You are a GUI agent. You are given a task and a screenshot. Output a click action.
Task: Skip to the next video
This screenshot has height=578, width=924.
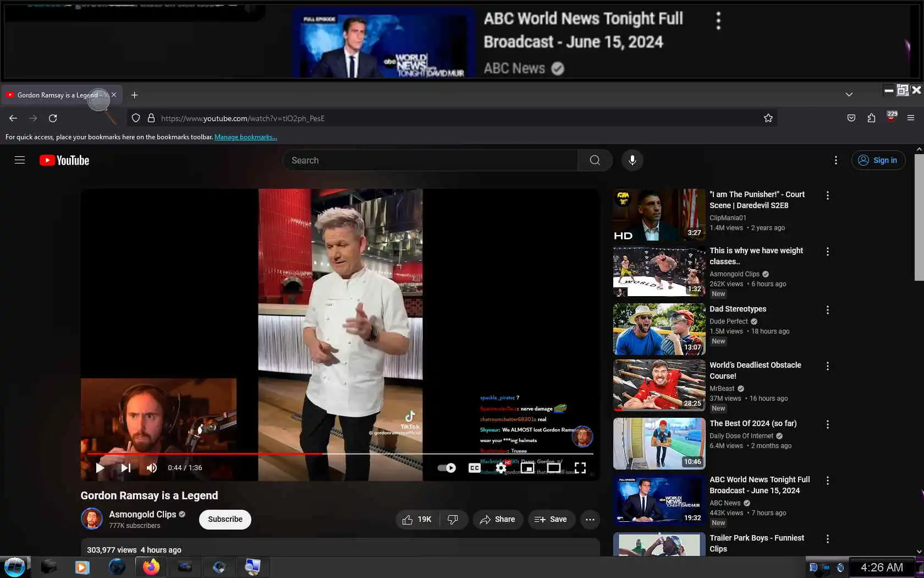[126, 468]
